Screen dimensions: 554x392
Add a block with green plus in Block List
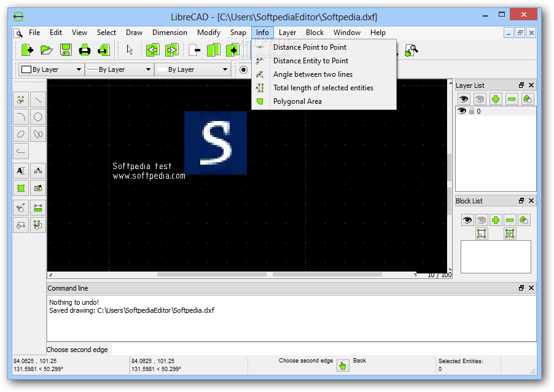pyautogui.click(x=496, y=220)
